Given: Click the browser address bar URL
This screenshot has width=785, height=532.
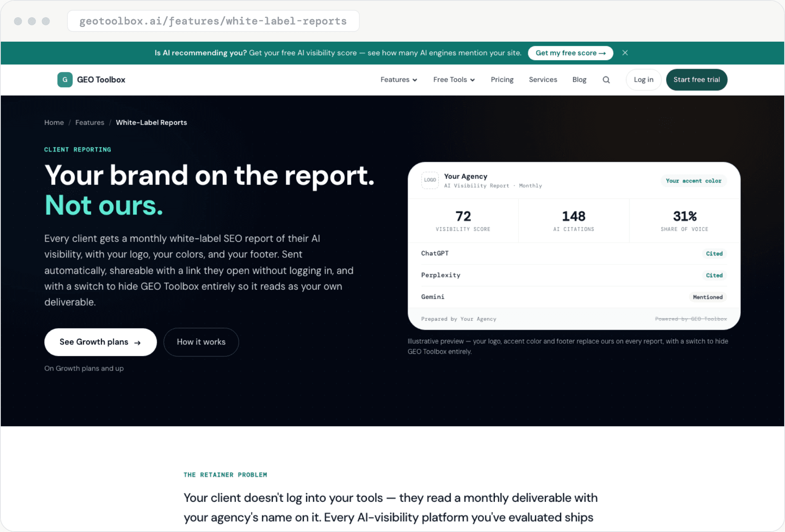Looking at the screenshot, I should coord(213,21).
